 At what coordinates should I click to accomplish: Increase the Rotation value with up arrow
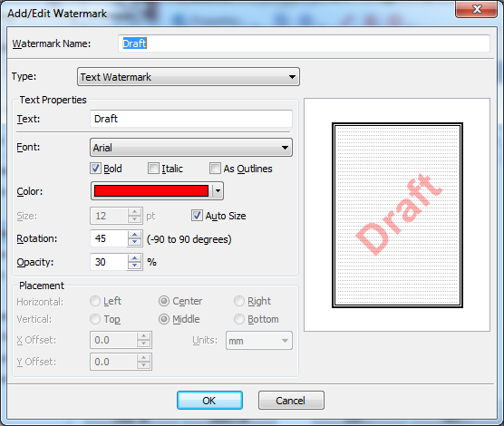pos(135,235)
